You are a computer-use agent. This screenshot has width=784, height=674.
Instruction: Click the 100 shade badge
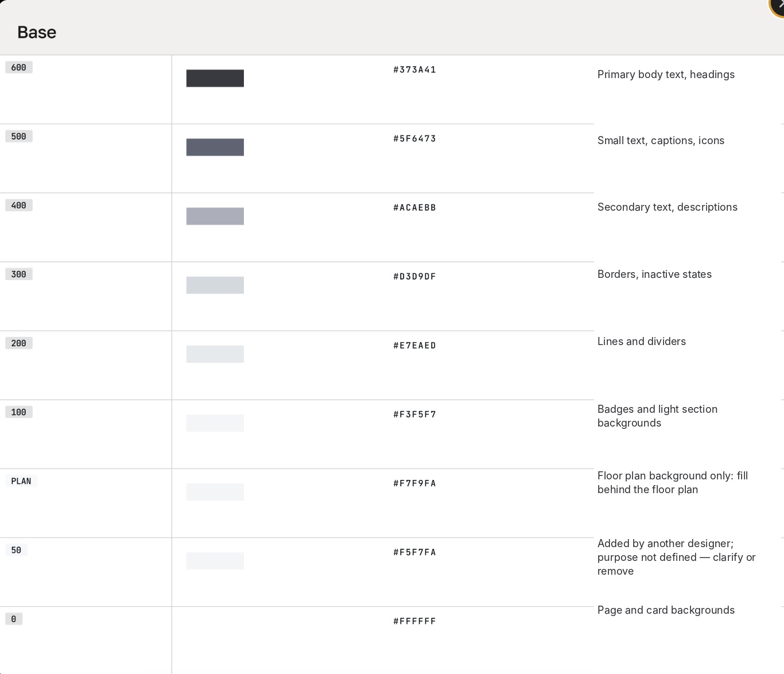coord(19,412)
